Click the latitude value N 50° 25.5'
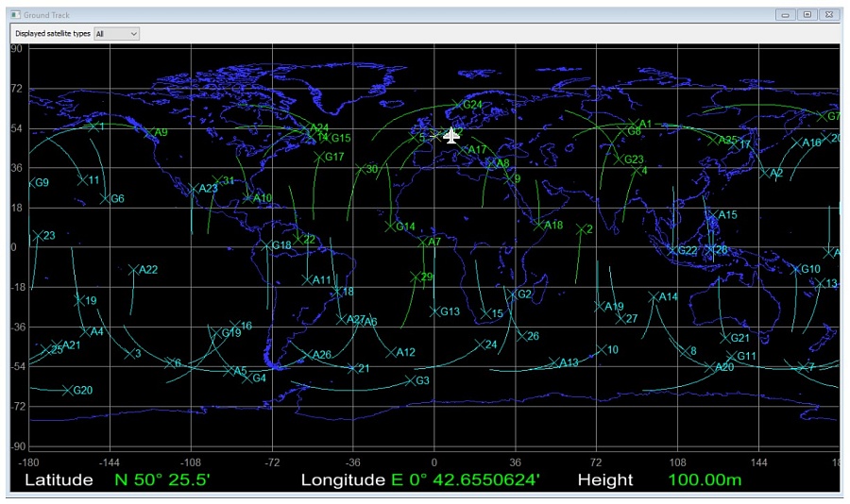The height and width of the screenshot is (504, 850). (161, 480)
